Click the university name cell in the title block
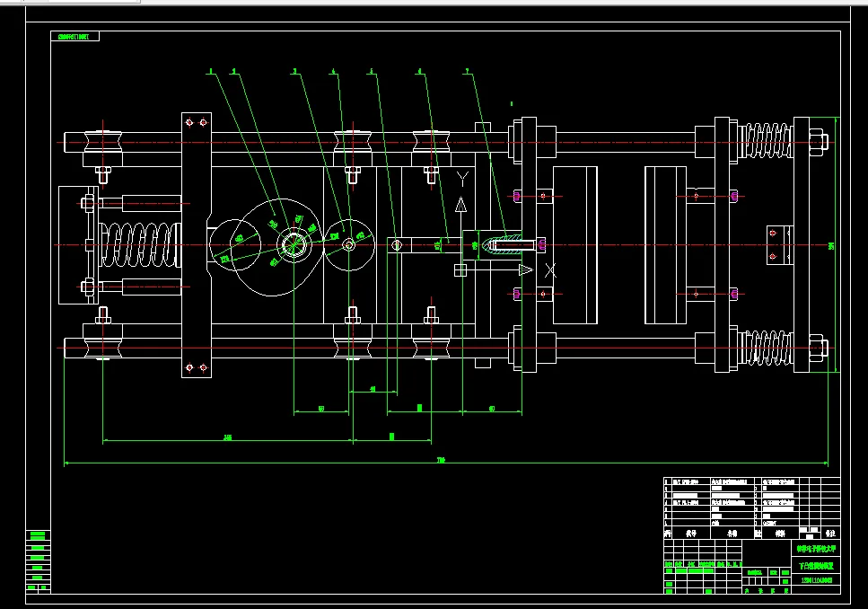 coord(817,549)
